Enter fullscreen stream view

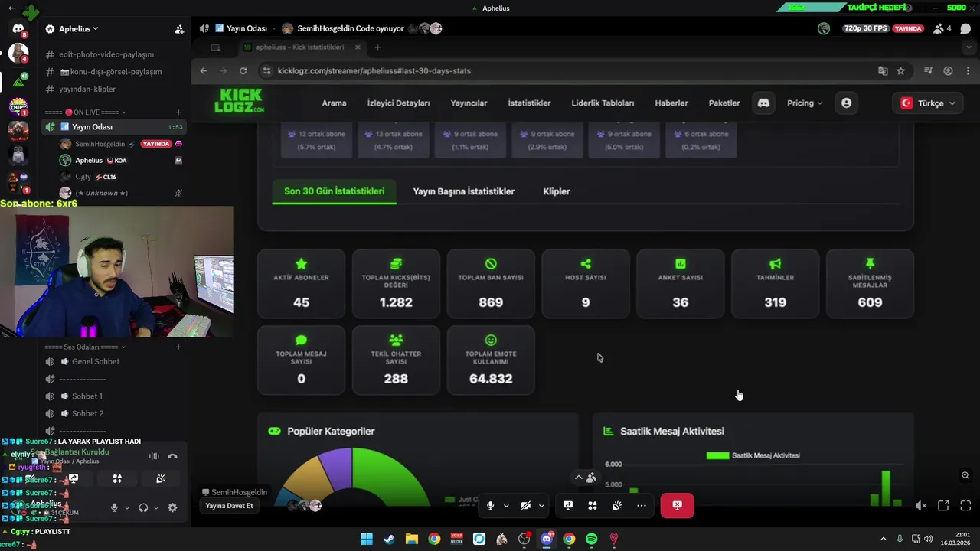pos(965,506)
